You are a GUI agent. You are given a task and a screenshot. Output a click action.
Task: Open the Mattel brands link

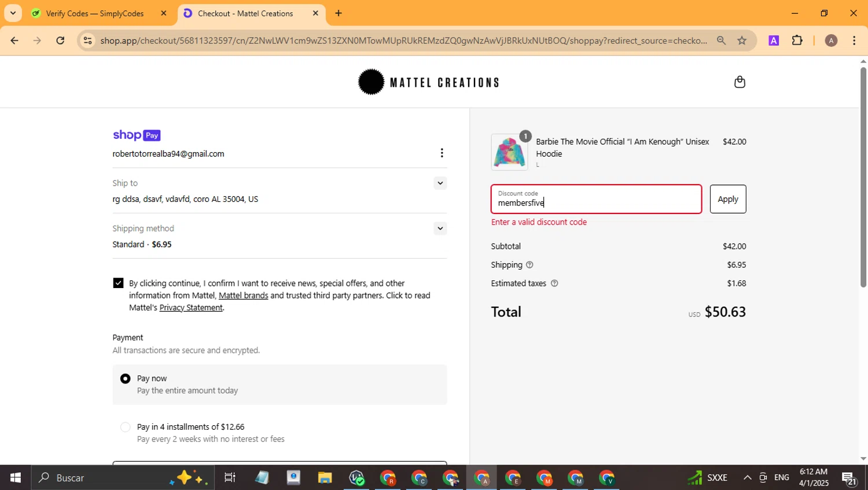click(243, 296)
